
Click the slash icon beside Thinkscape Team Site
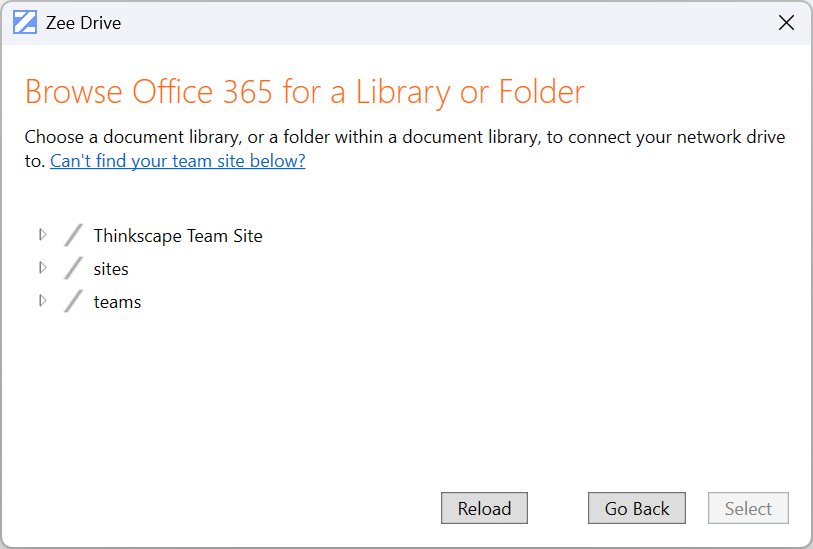pos(73,236)
